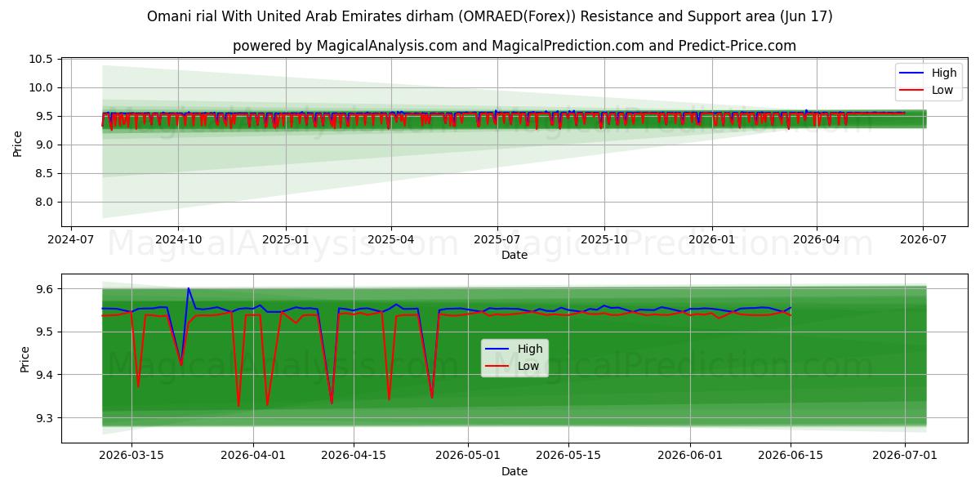Click the 9.0 y-axis tick on top chart
The image size is (980, 490).
tap(45, 145)
